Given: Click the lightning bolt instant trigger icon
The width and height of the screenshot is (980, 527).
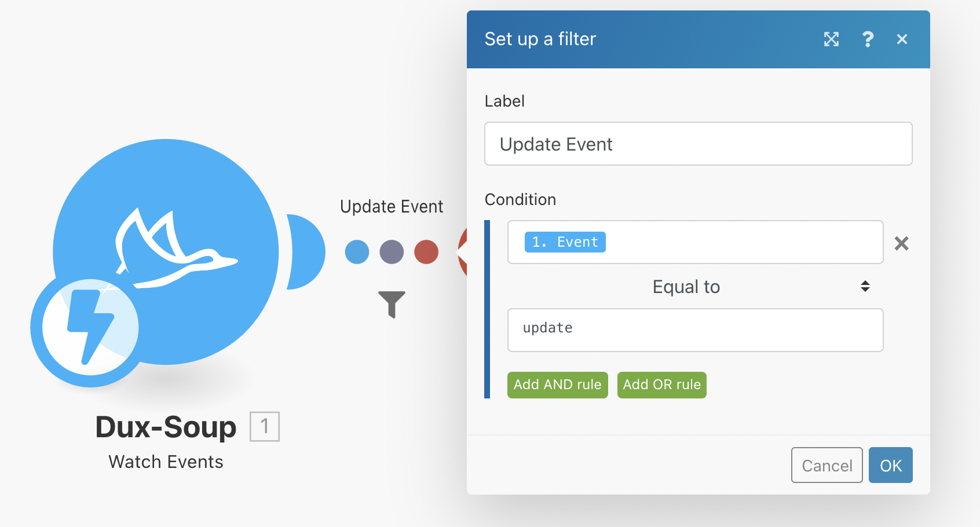Looking at the screenshot, I should pos(90,328).
